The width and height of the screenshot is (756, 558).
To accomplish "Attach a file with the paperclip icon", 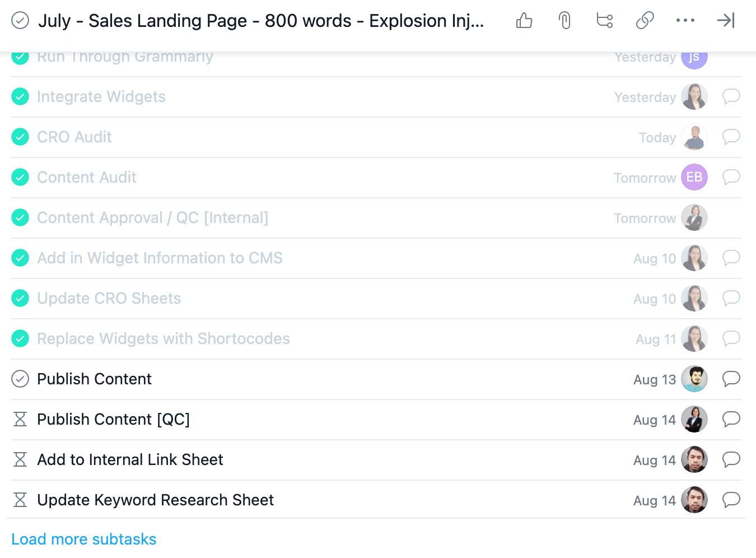I will click(564, 21).
